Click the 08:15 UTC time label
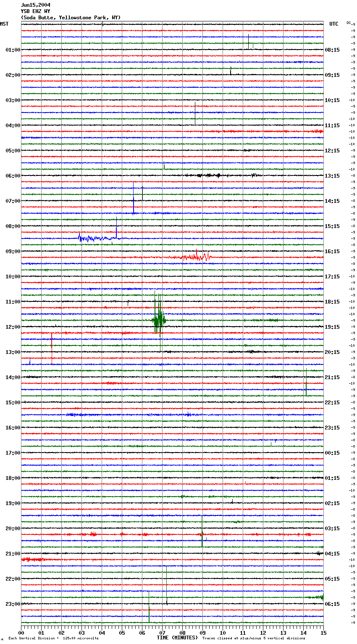The width and height of the screenshot is (357, 644). coord(332,50)
